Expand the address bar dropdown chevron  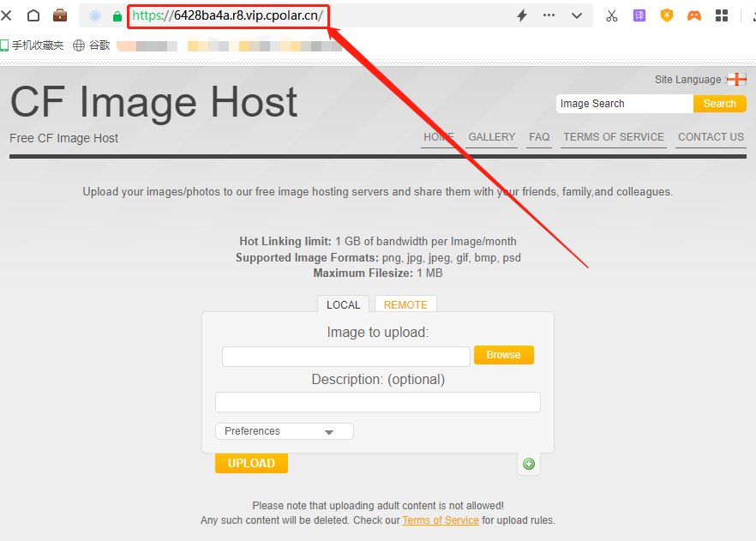tap(577, 15)
